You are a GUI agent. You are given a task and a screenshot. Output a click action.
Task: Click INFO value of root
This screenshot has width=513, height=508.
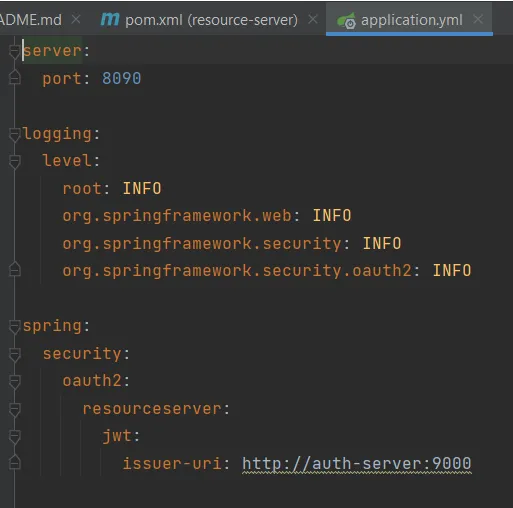[x=142, y=189]
